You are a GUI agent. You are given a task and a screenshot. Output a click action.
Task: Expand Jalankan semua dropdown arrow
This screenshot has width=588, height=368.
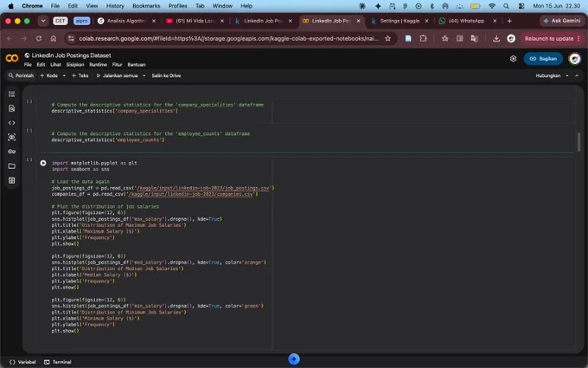(x=144, y=76)
